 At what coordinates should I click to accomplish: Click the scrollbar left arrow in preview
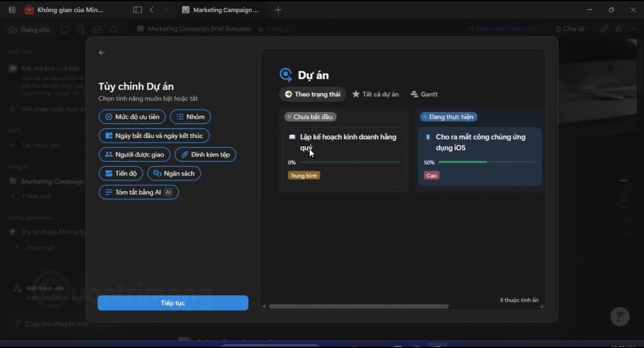pyautogui.click(x=264, y=306)
